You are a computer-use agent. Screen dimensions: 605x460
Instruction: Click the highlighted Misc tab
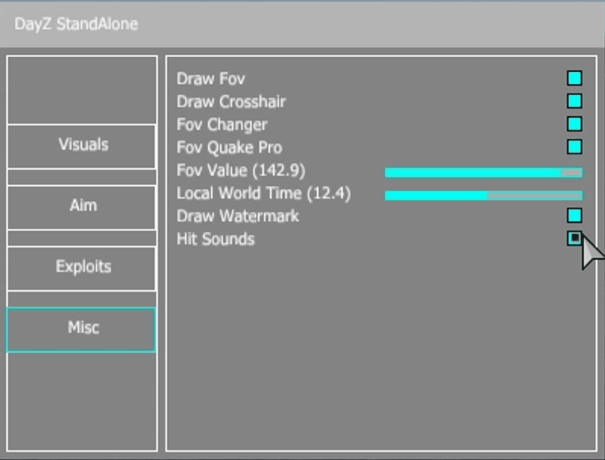(x=82, y=329)
